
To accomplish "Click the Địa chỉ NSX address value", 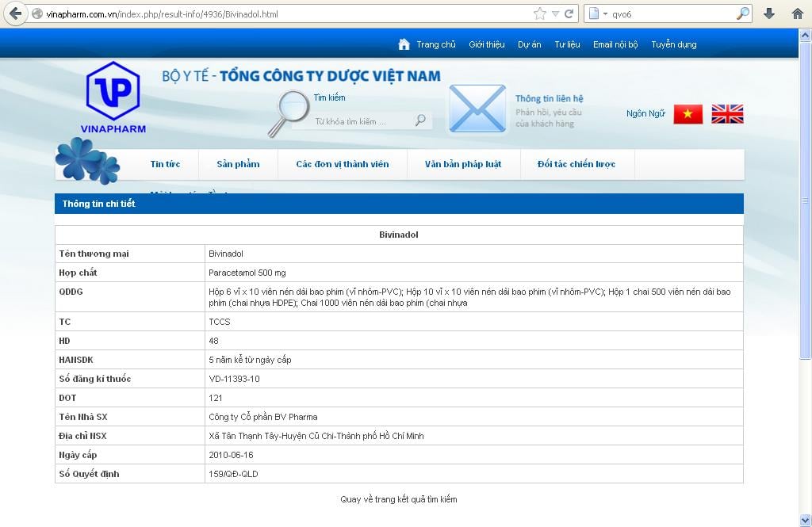I will [x=316, y=436].
